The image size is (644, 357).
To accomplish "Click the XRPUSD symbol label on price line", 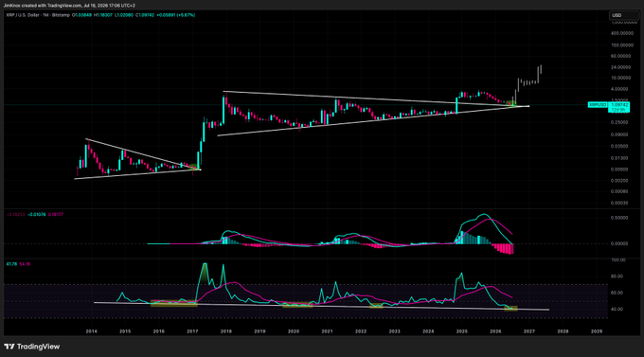I will coord(598,105).
